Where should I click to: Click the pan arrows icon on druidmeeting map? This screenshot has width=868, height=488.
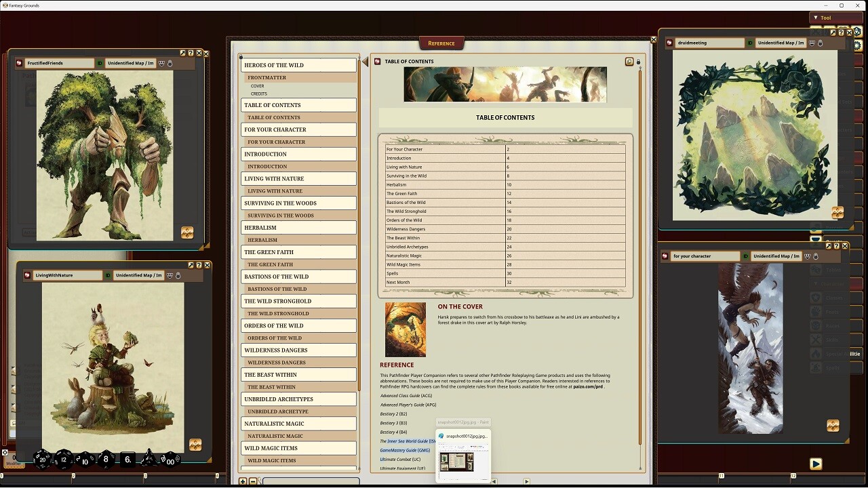[x=838, y=212]
